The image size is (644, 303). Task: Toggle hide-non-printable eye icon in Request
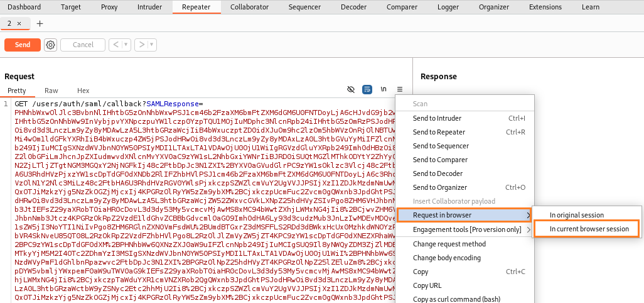351,89
